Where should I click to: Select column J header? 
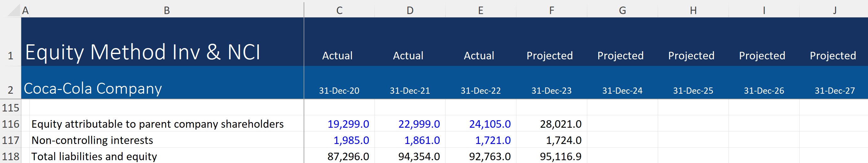(834, 10)
